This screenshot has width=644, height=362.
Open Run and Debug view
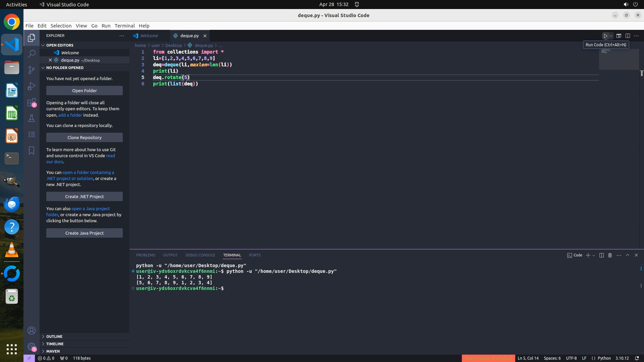pos(32,86)
